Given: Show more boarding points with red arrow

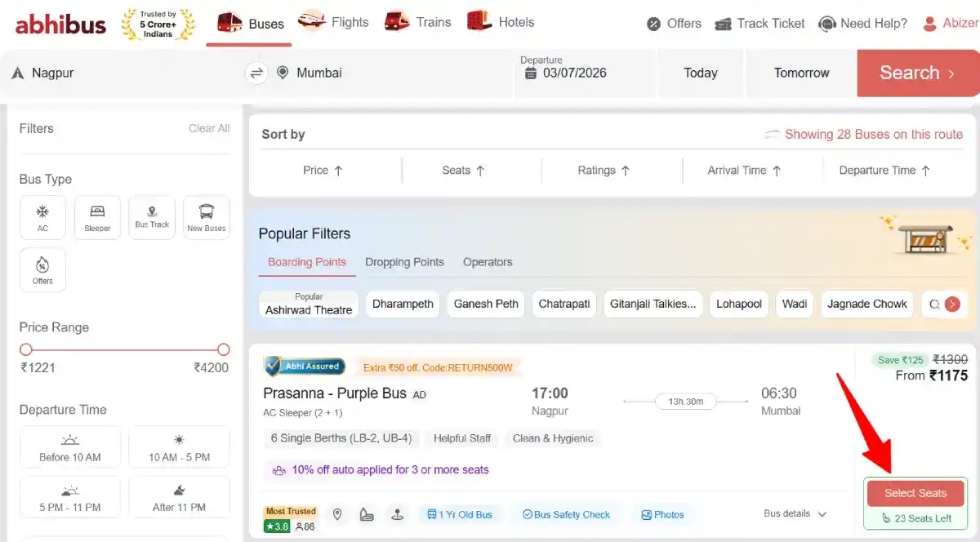Looking at the screenshot, I should pos(952,304).
